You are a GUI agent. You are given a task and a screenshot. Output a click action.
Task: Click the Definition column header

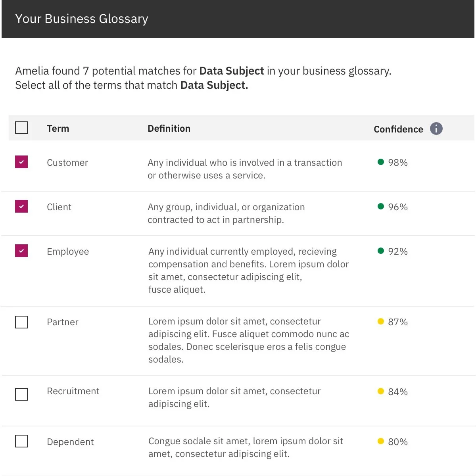pyautogui.click(x=169, y=129)
